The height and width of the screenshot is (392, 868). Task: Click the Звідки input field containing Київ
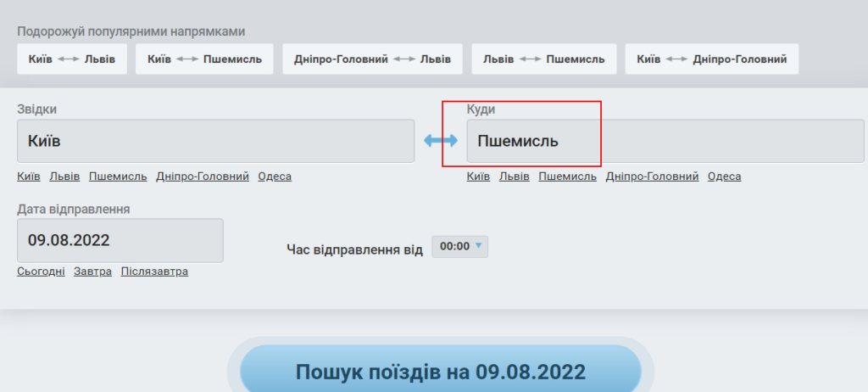pyautogui.click(x=216, y=141)
